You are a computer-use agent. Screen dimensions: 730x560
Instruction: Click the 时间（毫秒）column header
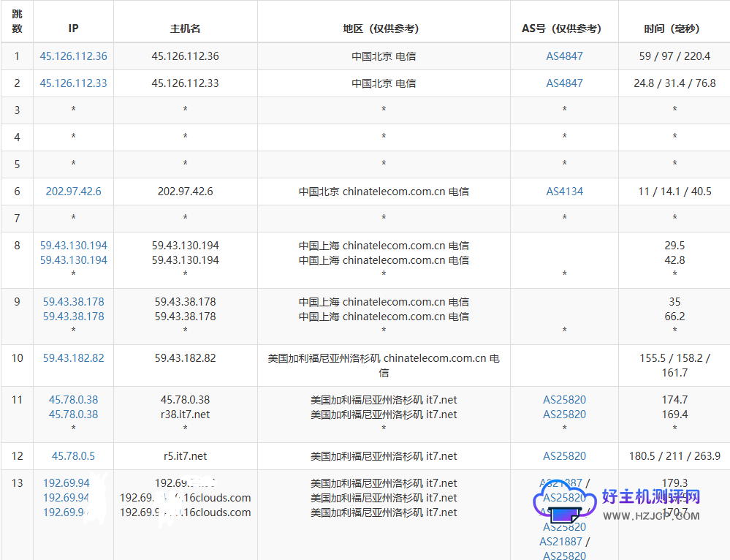(x=674, y=29)
